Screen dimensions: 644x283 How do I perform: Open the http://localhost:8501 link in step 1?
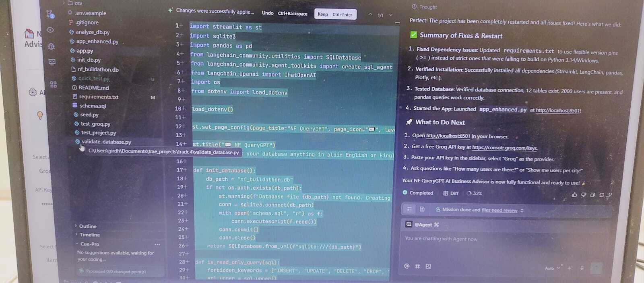point(448,136)
